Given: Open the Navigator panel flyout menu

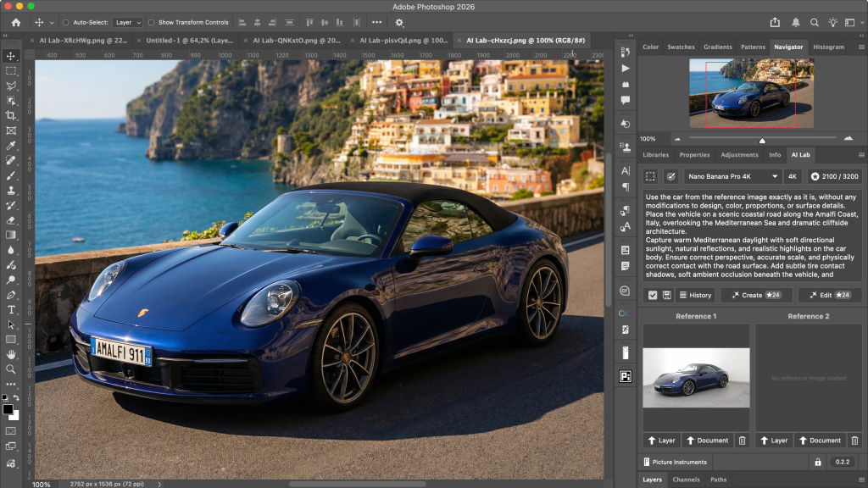Looking at the screenshot, I should pos(860,47).
